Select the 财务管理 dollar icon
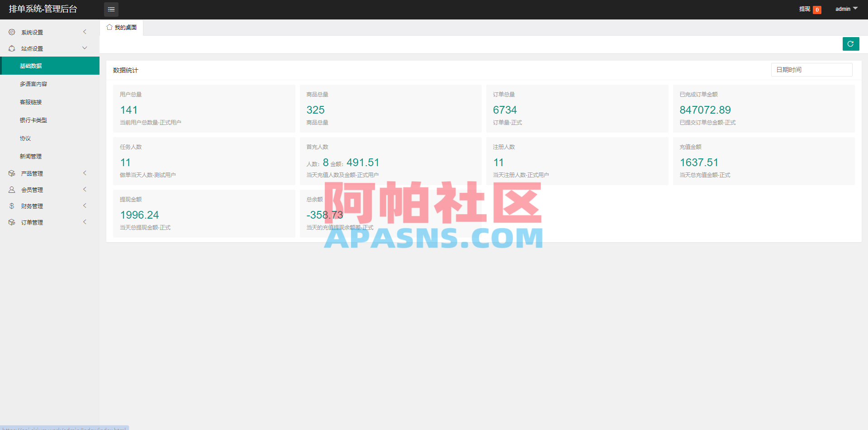Screen dimensions: 868x430 point(12,205)
